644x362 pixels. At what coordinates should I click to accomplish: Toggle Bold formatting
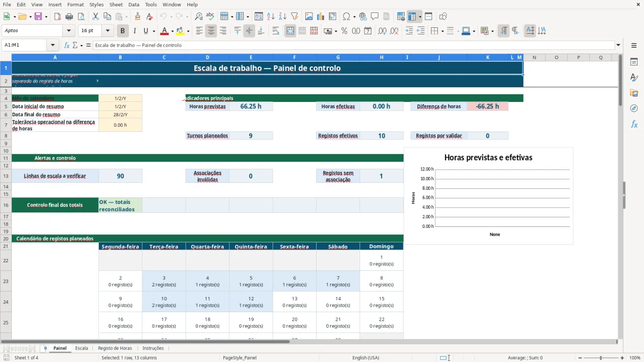[x=122, y=31]
